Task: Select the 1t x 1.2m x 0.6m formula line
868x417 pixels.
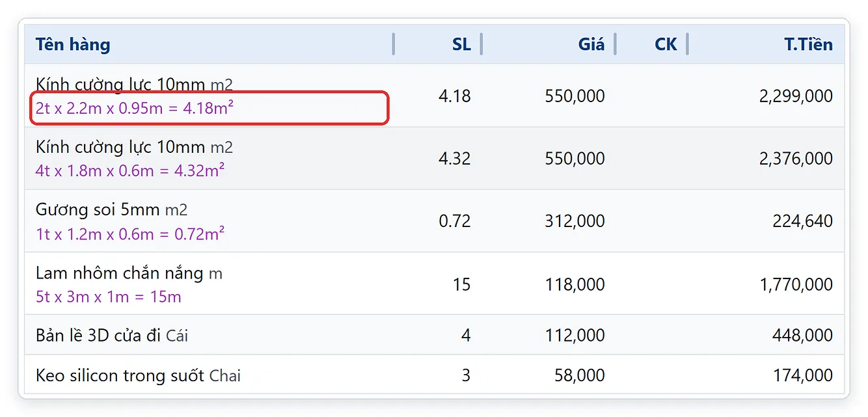Action: pos(130,234)
